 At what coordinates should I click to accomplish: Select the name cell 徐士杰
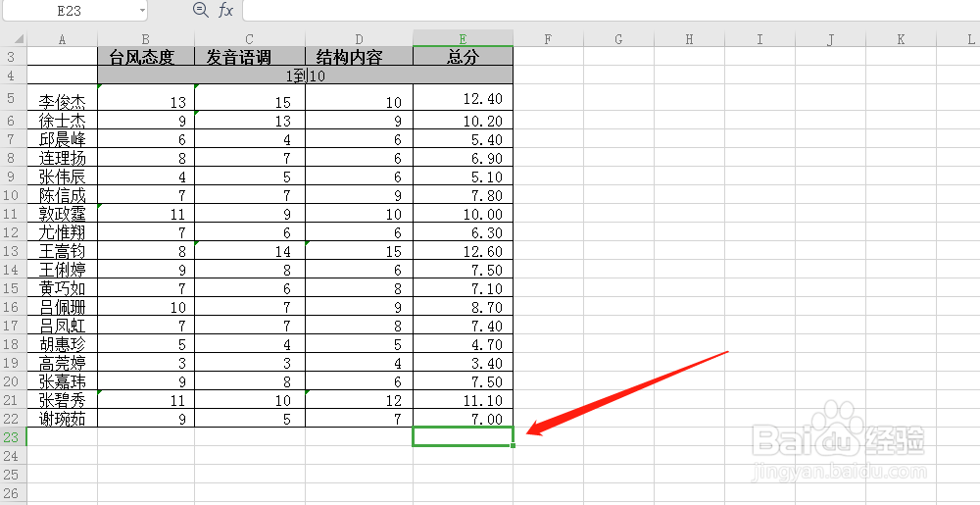pyautogui.click(x=62, y=120)
